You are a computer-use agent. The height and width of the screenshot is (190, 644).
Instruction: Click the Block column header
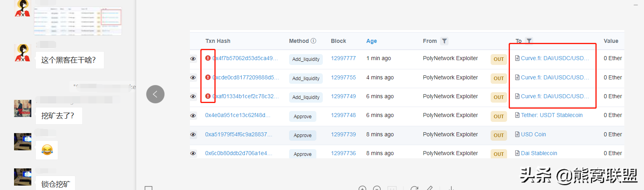coord(338,41)
